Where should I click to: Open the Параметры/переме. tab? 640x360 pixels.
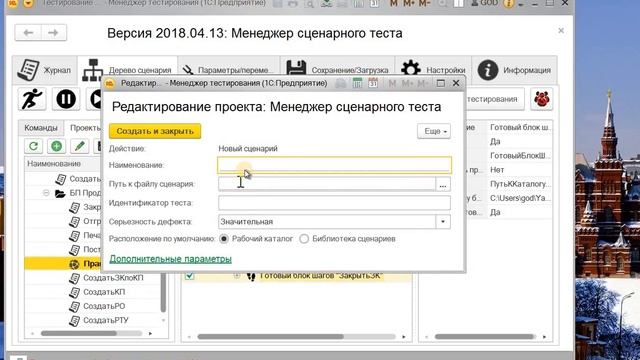(x=229, y=70)
